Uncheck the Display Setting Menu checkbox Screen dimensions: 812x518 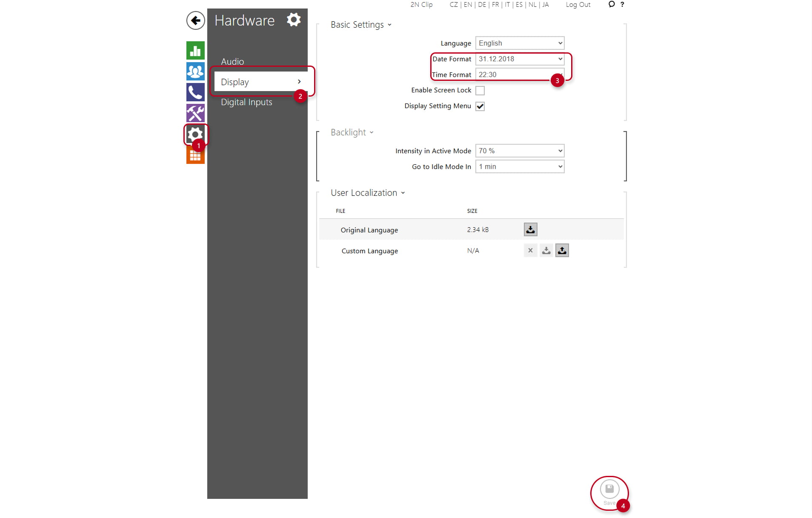click(x=480, y=106)
